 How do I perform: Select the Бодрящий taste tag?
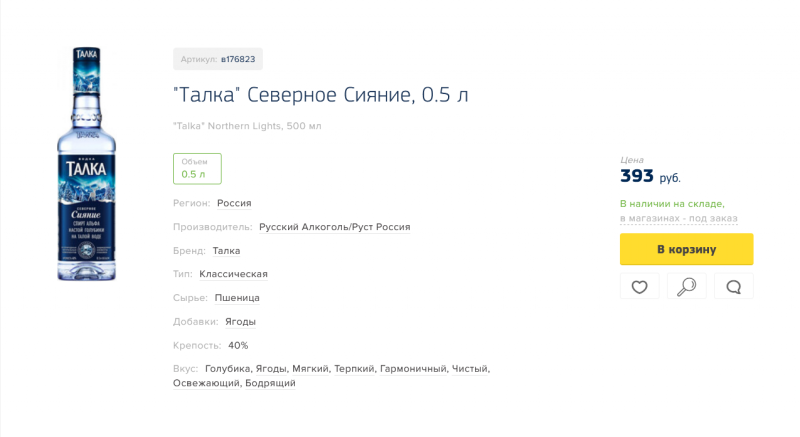point(270,383)
